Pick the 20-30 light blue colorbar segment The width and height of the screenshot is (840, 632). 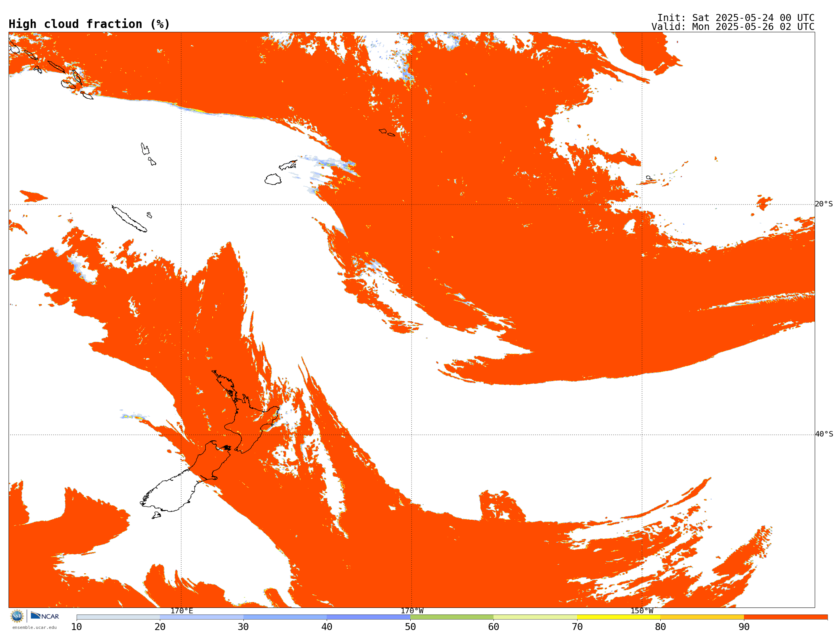point(201,617)
